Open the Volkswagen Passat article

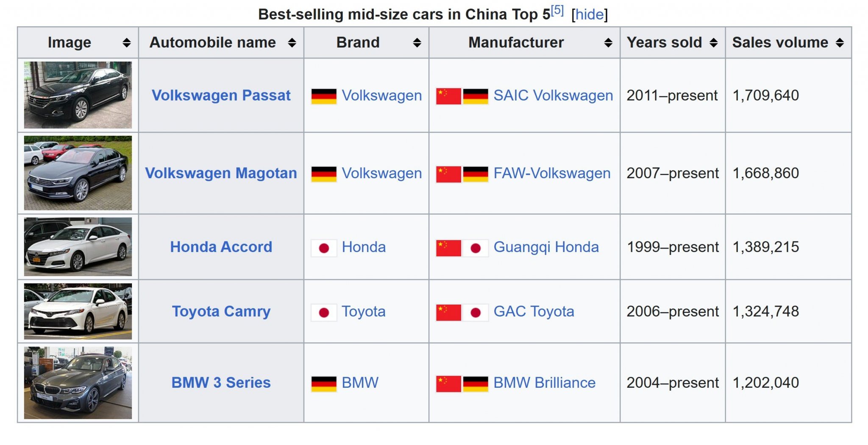tap(222, 95)
